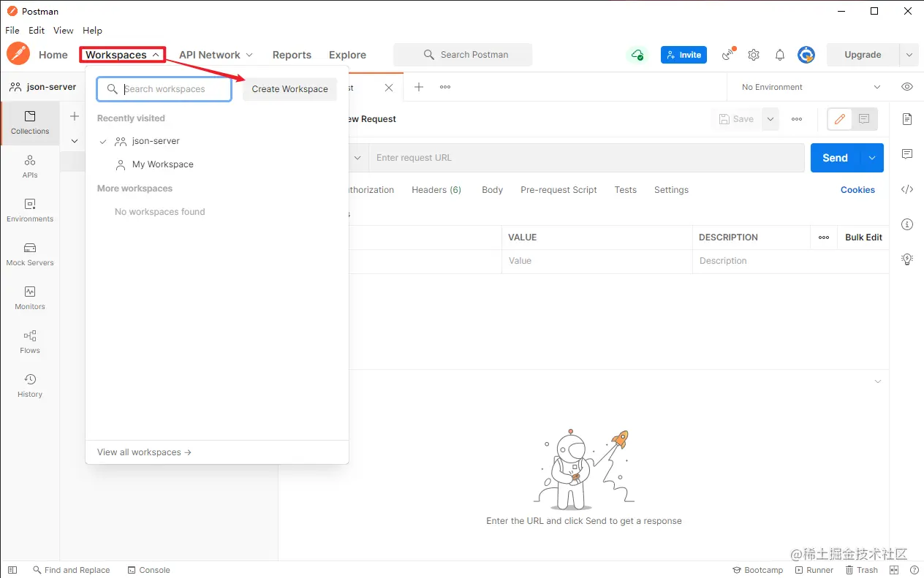Open Flows in the sidebar
This screenshot has height=578, width=924.
point(30,342)
